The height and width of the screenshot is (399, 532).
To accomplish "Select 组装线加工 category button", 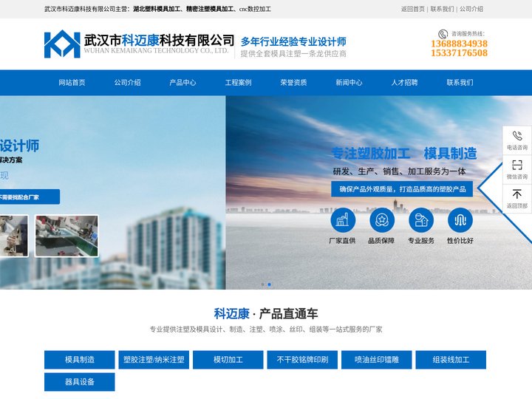I will (451, 360).
